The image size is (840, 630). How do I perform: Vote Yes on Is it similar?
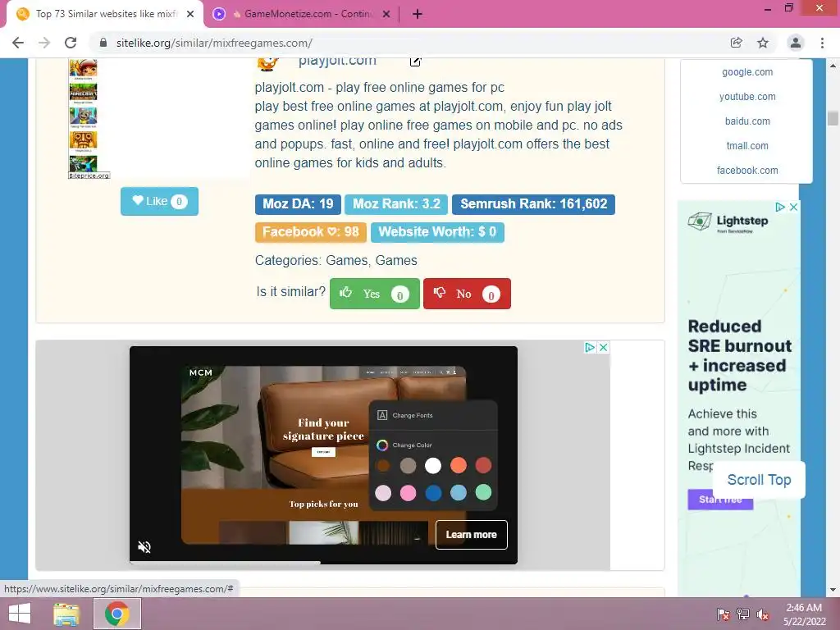[x=374, y=294]
